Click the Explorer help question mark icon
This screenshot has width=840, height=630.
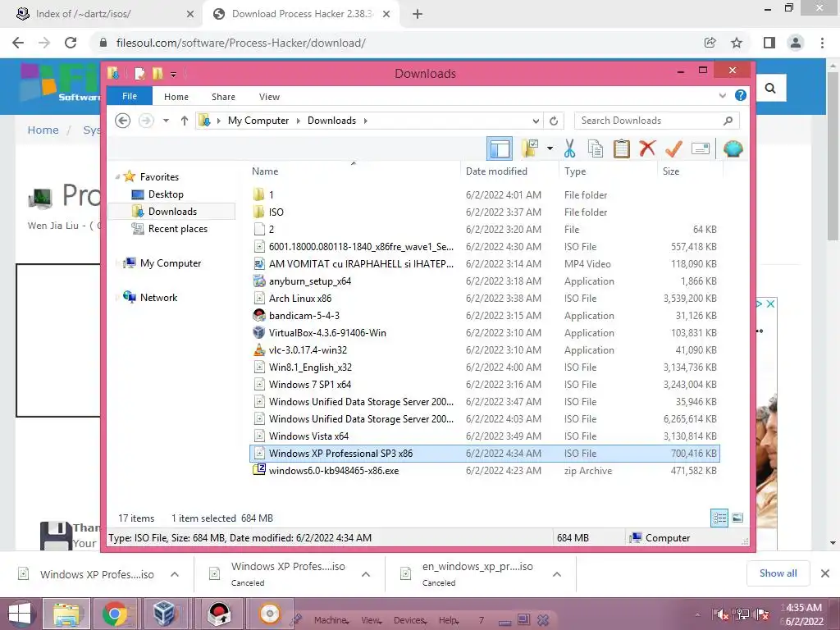click(x=741, y=95)
